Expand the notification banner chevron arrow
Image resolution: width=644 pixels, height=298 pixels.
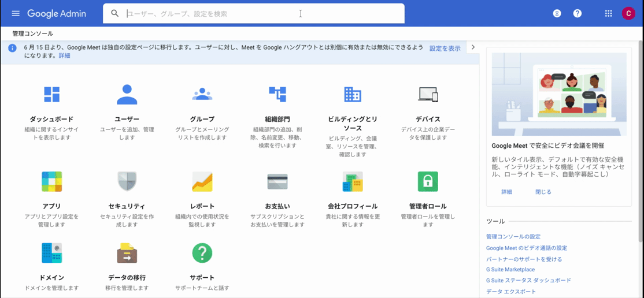coord(473,47)
